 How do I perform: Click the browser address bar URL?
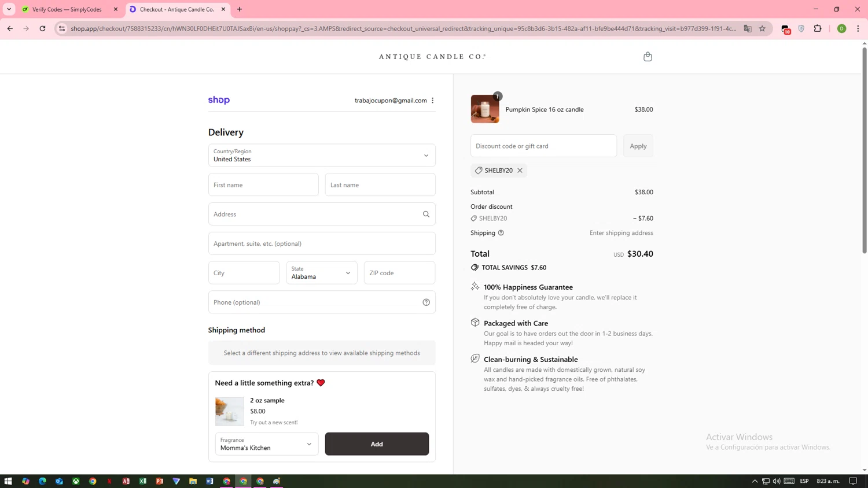click(403, 28)
